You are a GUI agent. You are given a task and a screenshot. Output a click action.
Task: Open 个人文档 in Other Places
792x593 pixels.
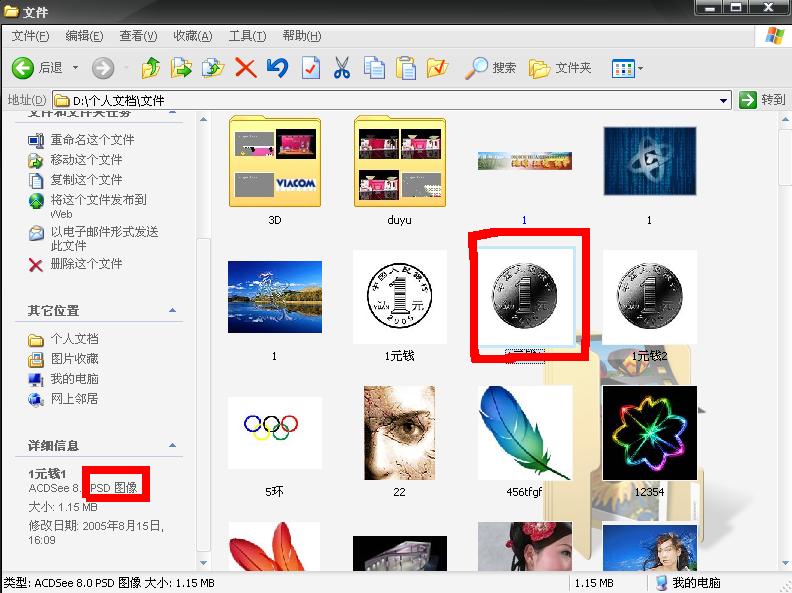tap(63, 339)
